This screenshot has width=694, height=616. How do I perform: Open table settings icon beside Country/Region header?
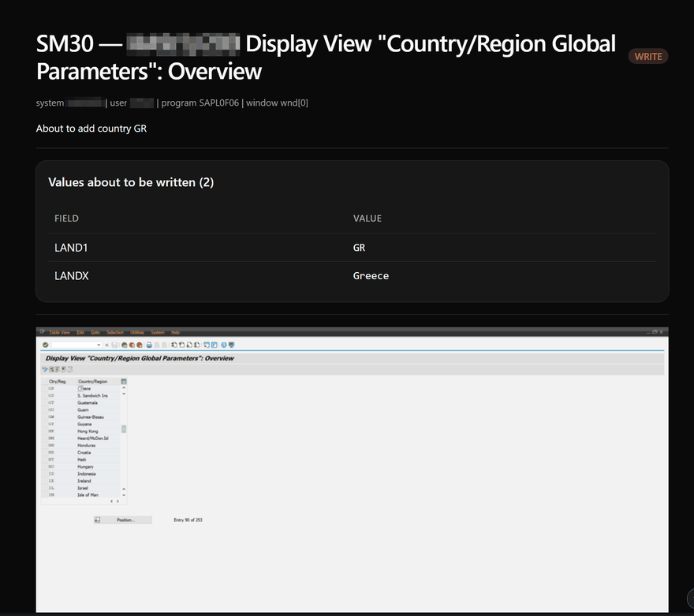(x=124, y=382)
